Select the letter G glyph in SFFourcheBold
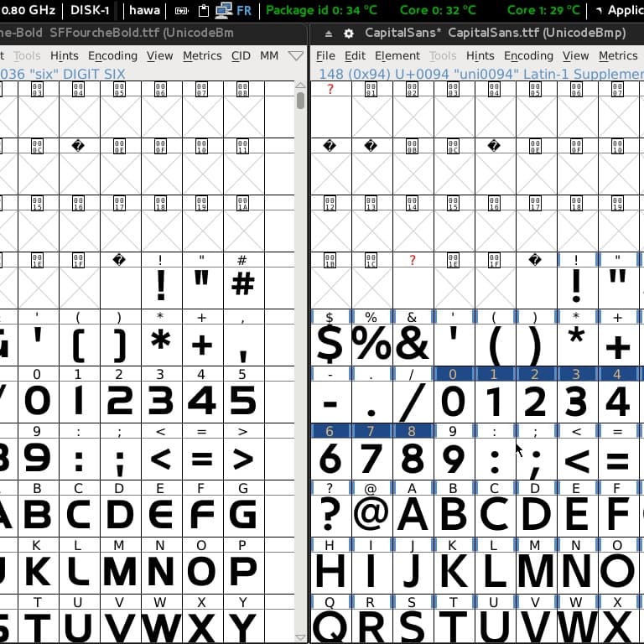 point(243,517)
